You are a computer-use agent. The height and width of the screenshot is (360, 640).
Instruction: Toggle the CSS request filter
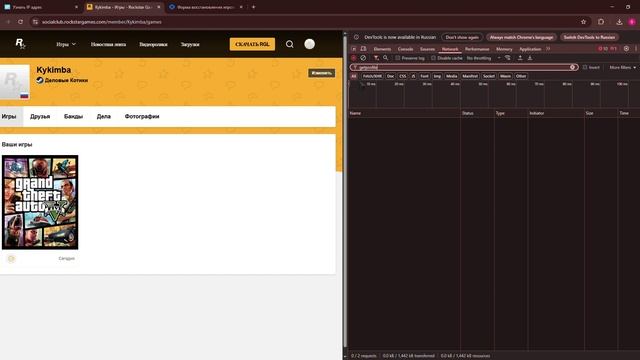tap(402, 76)
